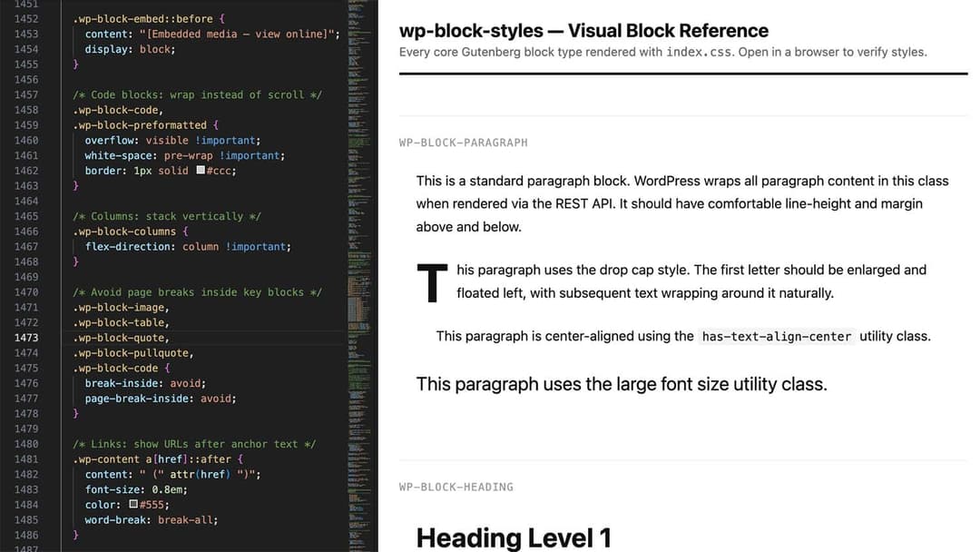This screenshot has height=552, width=980.
Task: Click the large font size paragraph
Action: tap(621, 383)
